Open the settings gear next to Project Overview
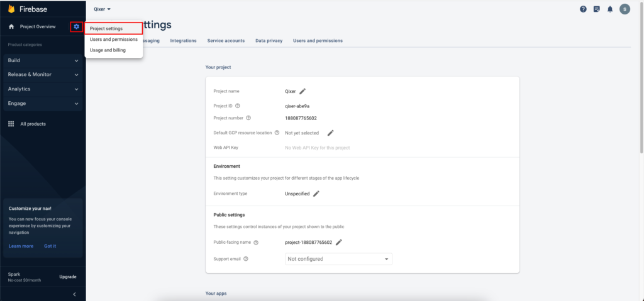This screenshot has width=644, height=301. click(76, 26)
